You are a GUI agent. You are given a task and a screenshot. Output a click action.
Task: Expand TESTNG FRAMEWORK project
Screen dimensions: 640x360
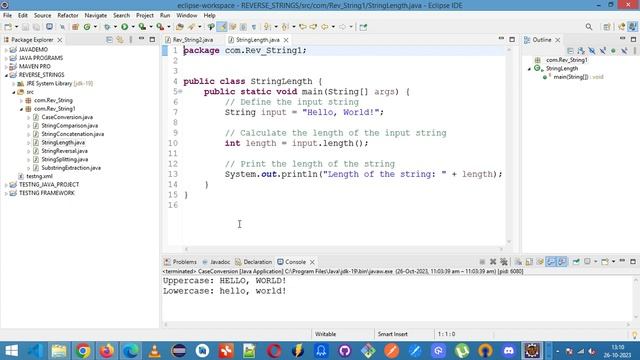click(x=6, y=193)
